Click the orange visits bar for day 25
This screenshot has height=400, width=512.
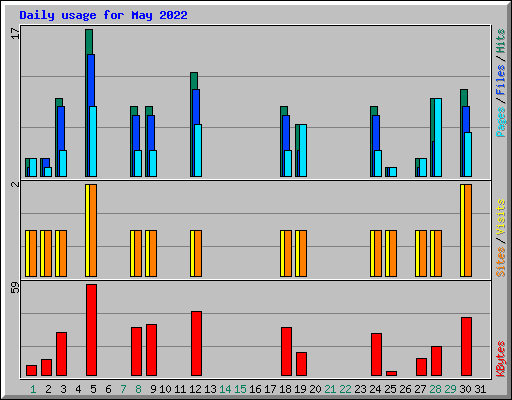pyautogui.click(x=393, y=253)
